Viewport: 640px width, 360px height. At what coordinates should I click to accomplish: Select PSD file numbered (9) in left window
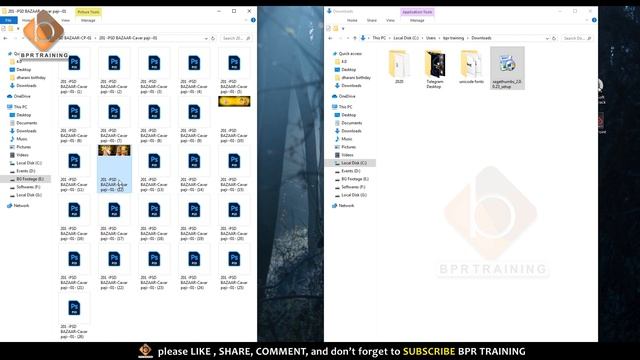tap(194, 119)
